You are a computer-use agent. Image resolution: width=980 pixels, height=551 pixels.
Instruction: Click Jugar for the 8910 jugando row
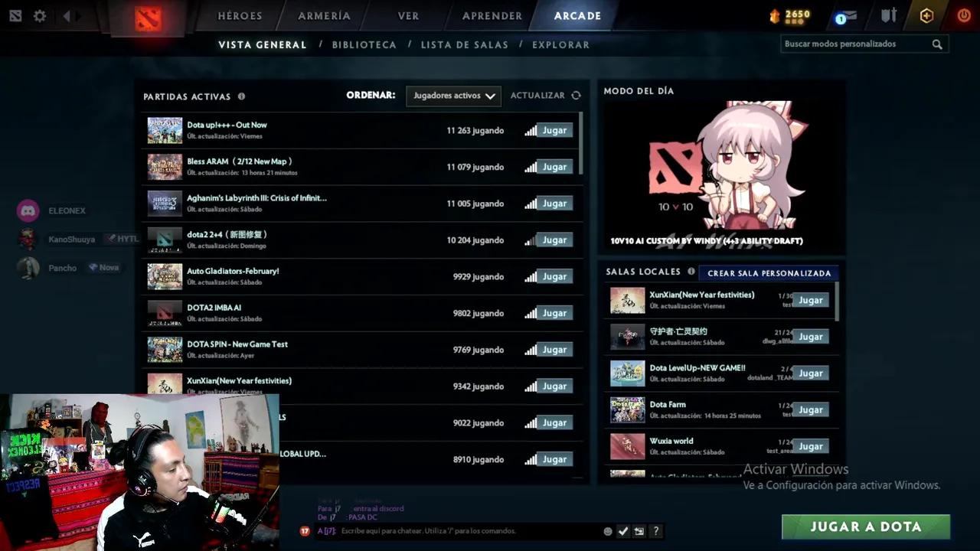(554, 459)
